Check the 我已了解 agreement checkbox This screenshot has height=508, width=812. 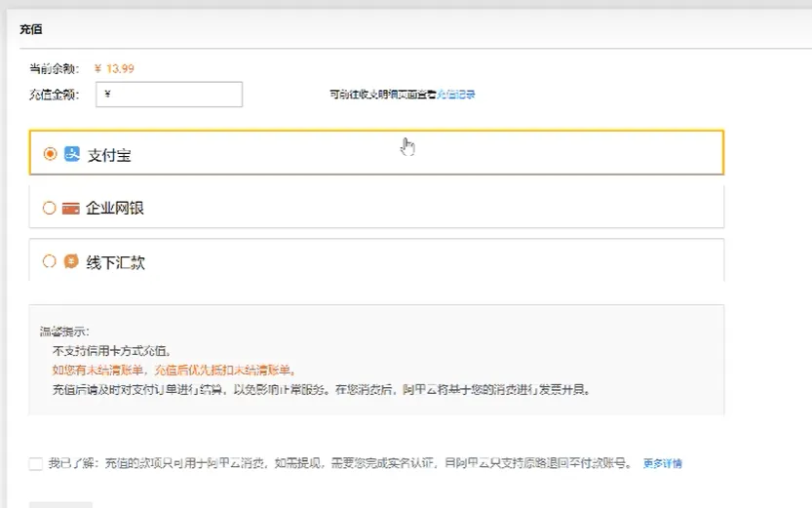click(36, 463)
